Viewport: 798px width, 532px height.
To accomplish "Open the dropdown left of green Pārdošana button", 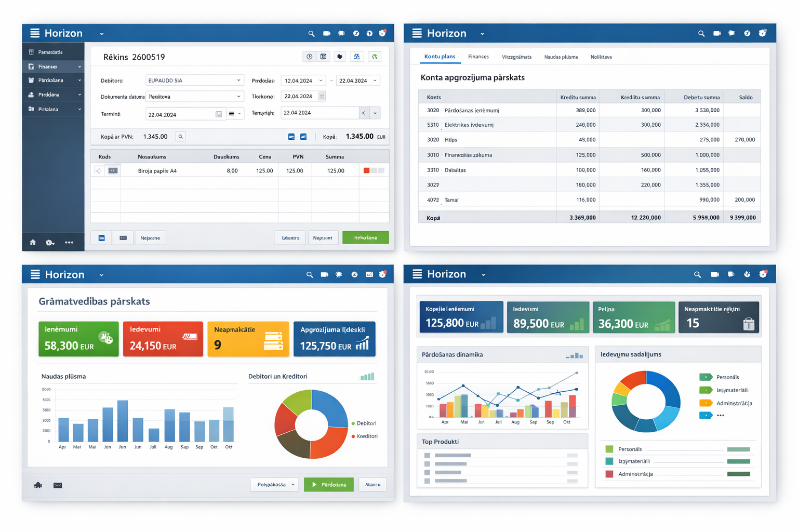I will tap(275, 485).
